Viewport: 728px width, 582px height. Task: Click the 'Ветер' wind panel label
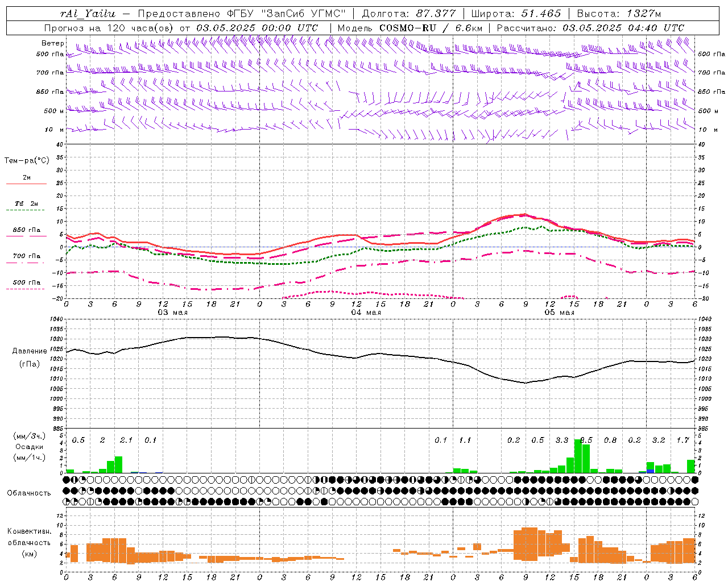pos(53,43)
